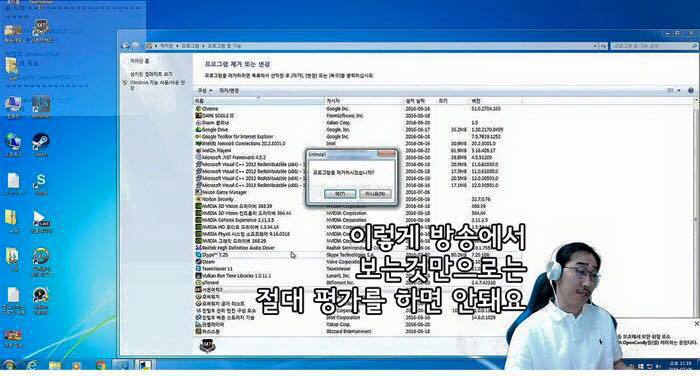Select the Realtek High Definition Audio Driver icon

tap(199, 248)
